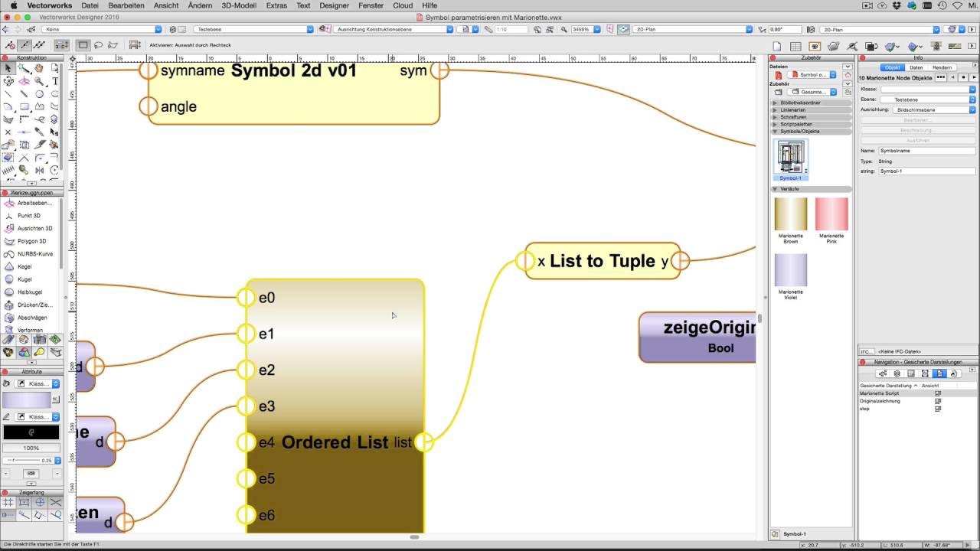This screenshot has height=551, width=980.
Task: Select the Line tool
Action: [8, 94]
